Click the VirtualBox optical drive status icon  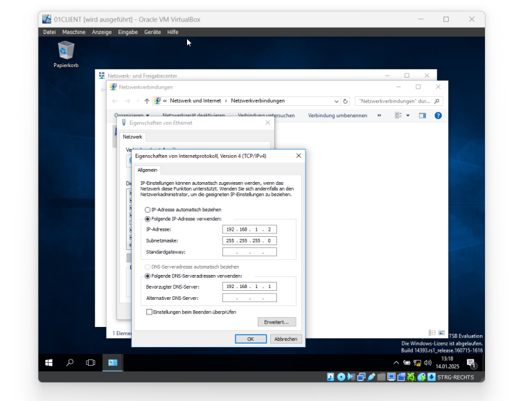click(341, 377)
